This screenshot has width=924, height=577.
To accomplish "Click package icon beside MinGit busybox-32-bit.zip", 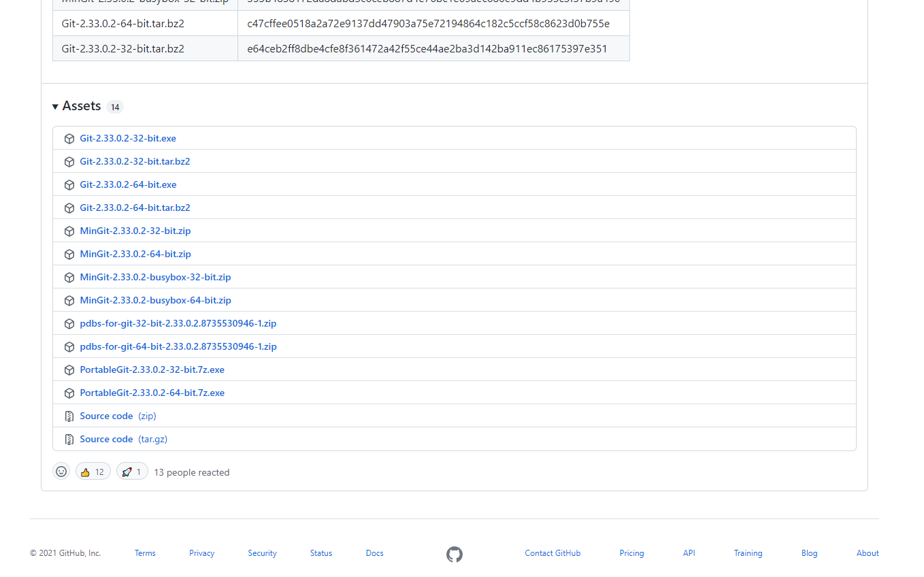I will coord(69,278).
